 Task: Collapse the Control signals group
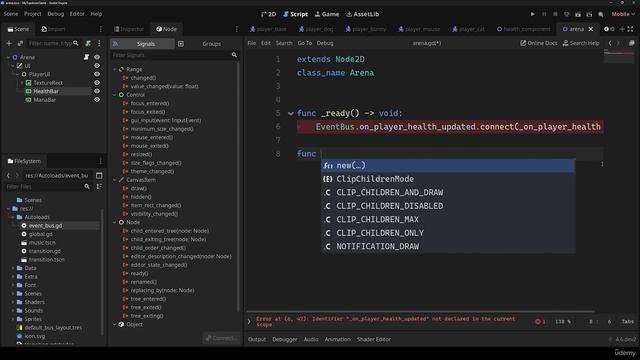coord(115,95)
